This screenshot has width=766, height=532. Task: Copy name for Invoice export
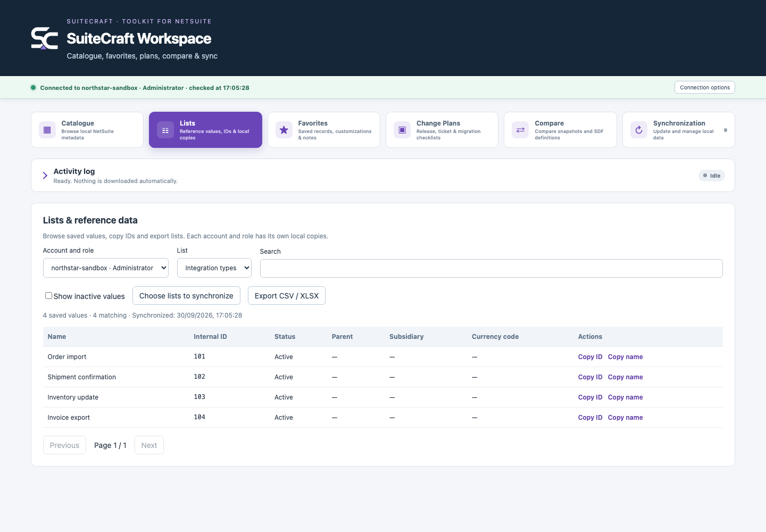tap(626, 418)
